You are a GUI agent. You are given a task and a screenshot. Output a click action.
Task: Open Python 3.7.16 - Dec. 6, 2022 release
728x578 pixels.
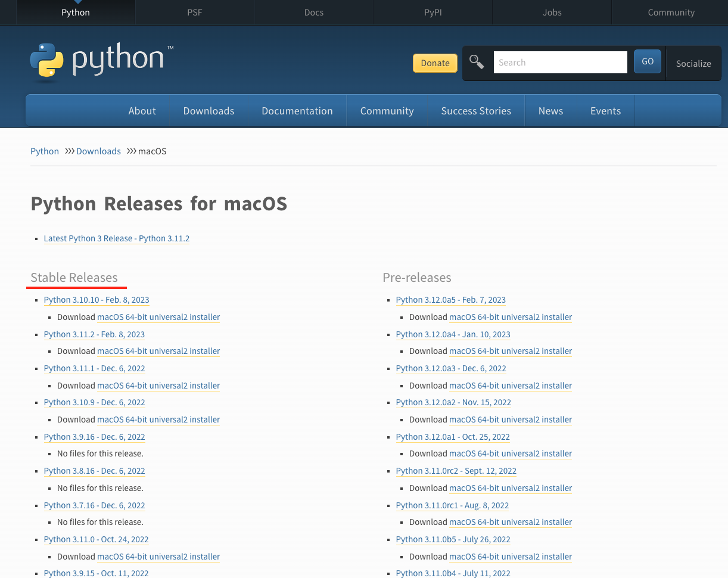(94, 505)
